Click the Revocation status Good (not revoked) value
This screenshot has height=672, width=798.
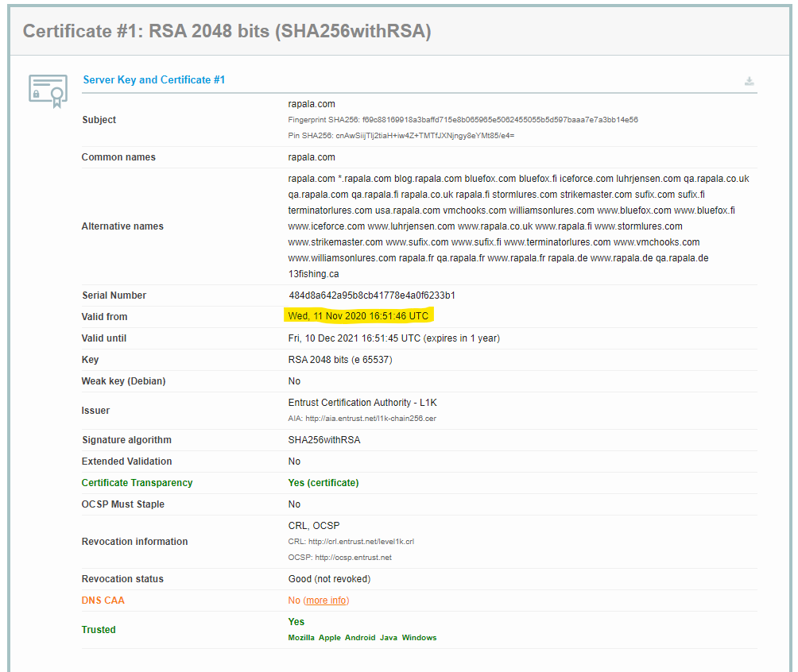coord(329,579)
